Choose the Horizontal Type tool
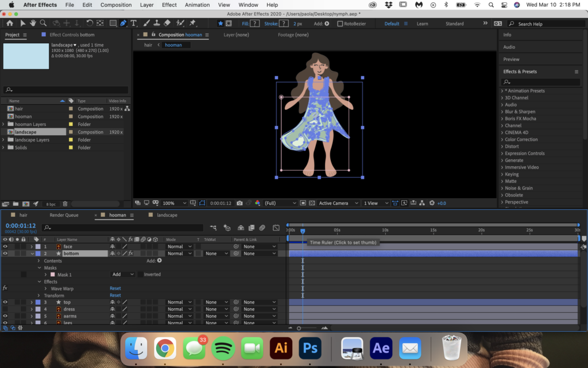 tap(133, 24)
